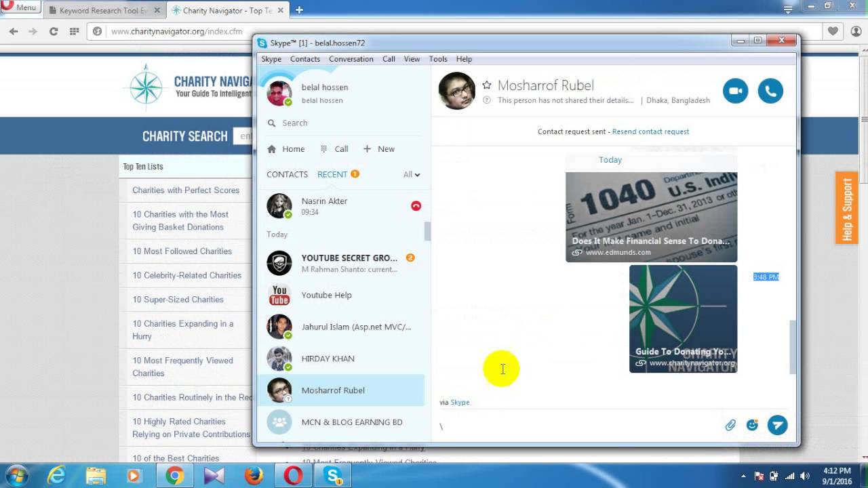Viewport: 868px width, 488px height.
Task: Click the Help & Support side tab
Action: point(847,207)
